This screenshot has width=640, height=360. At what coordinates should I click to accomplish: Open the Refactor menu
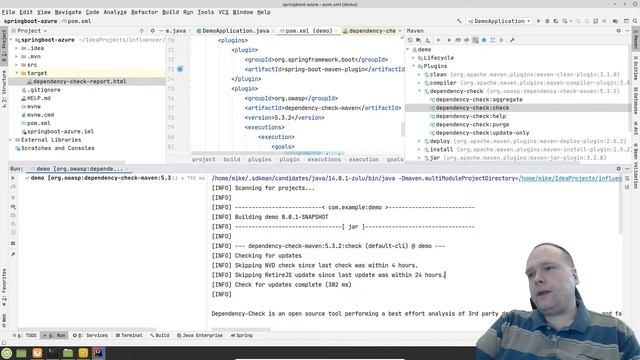point(144,12)
